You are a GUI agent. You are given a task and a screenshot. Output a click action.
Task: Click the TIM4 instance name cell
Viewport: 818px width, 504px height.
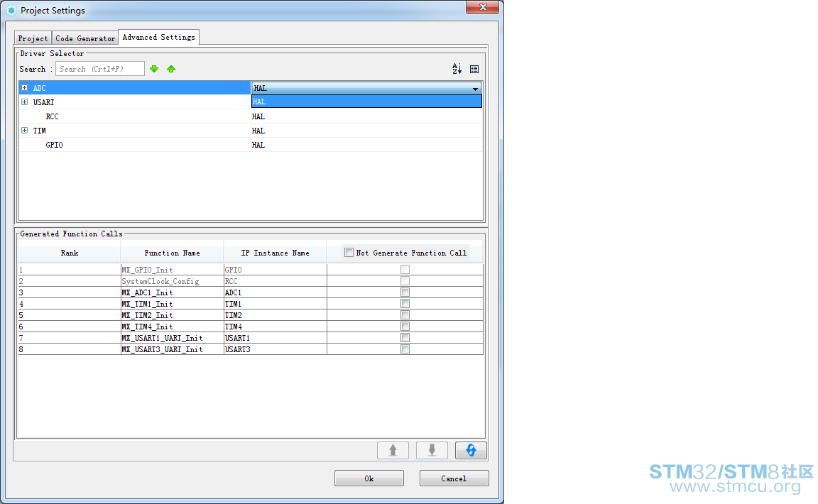tap(275, 327)
